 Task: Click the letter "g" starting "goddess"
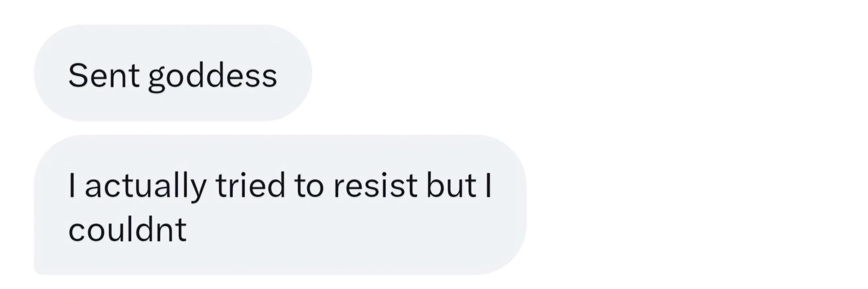155,80
